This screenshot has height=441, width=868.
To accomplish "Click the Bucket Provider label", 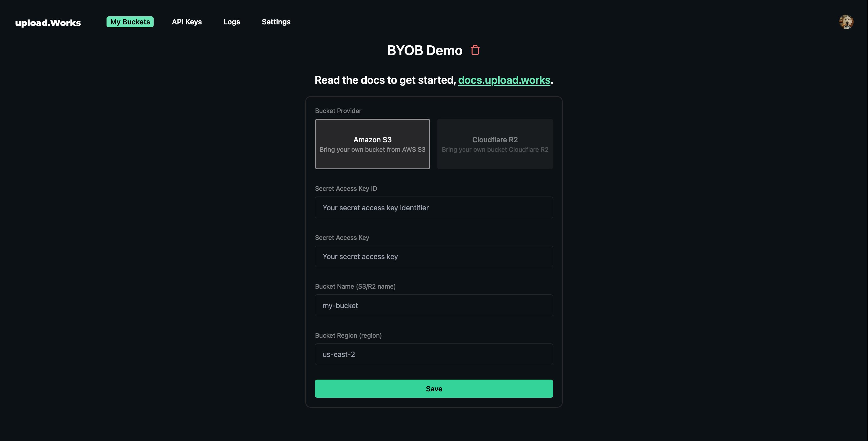I will click(x=338, y=111).
